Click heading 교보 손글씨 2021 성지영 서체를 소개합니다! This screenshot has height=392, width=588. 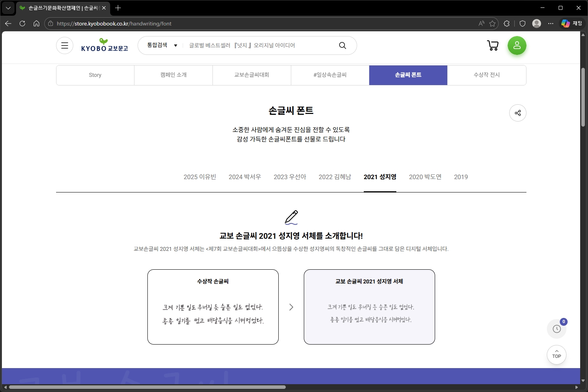(x=291, y=236)
